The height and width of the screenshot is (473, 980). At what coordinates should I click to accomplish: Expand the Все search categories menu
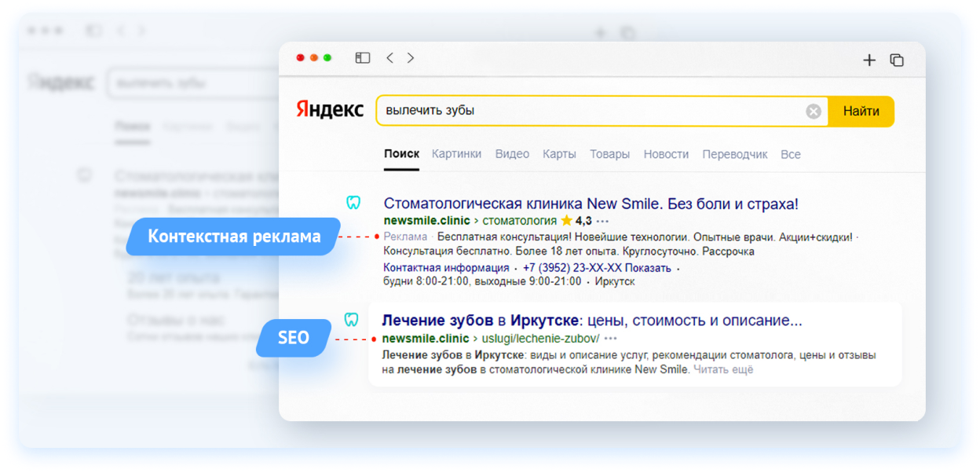(x=790, y=154)
